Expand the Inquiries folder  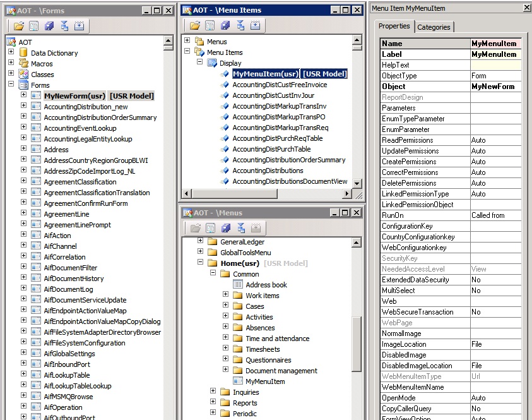pos(213,391)
